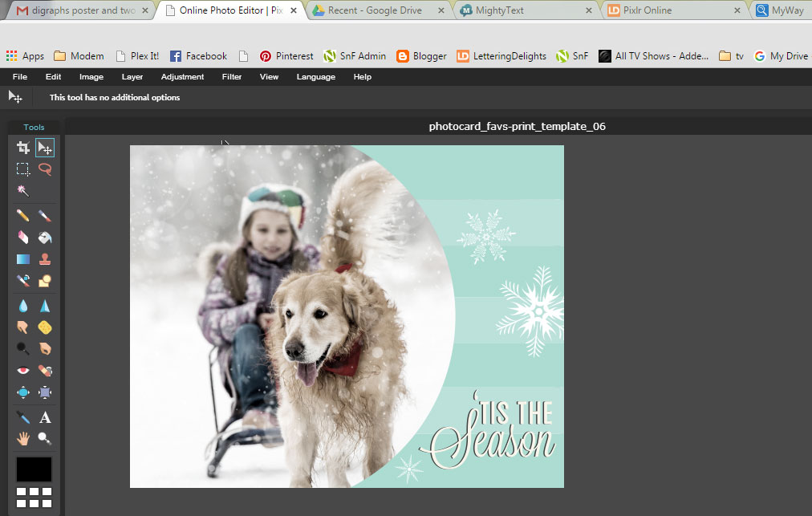812x516 pixels.
Task: Choose the Clone Stamp tool
Action: 45,259
